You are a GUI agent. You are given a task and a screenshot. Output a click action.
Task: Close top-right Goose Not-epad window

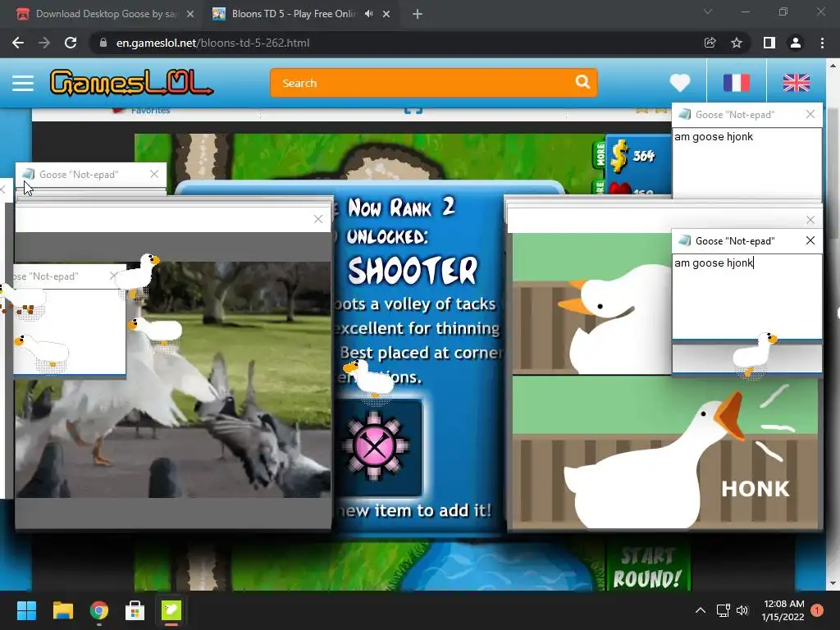pyautogui.click(x=810, y=114)
